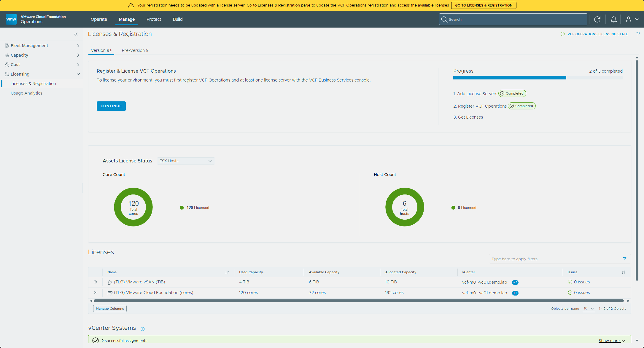Click the help question mark icon

[638, 34]
